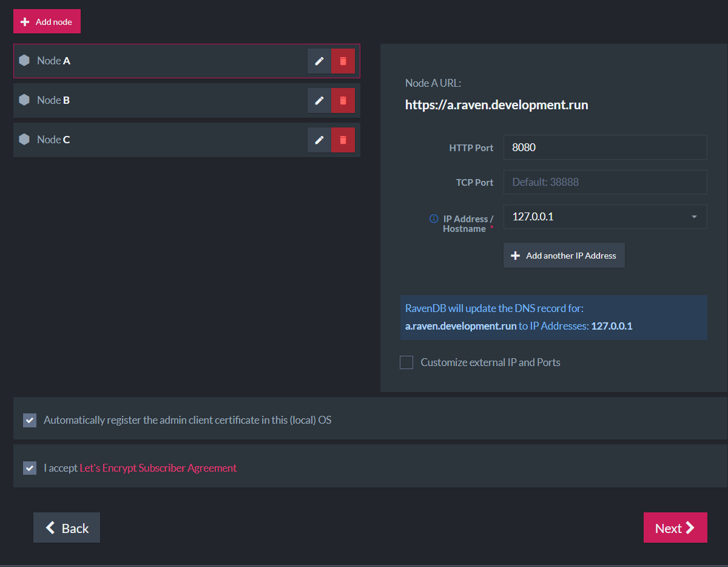Select the Node C row
Screen dimensions: 728x567
tap(187, 140)
